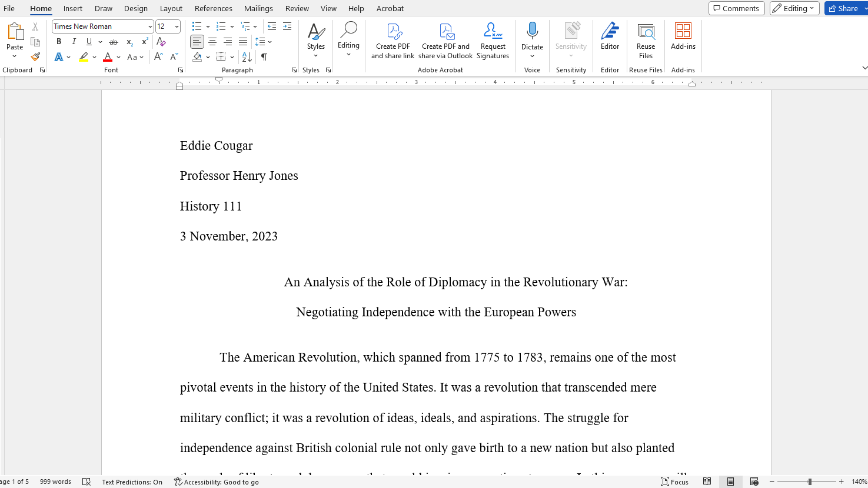868x488 pixels.
Task: Expand the font size dropdown
Action: pyautogui.click(x=177, y=26)
